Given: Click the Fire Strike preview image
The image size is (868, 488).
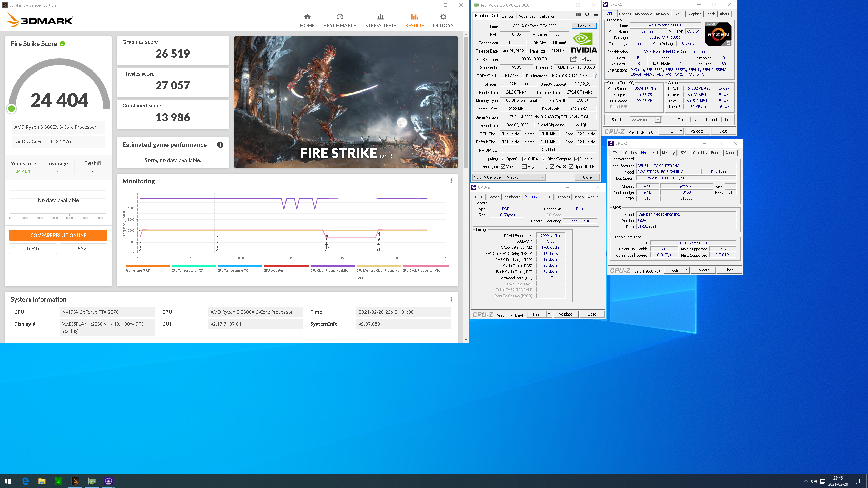Looking at the screenshot, I should (346, 102).
